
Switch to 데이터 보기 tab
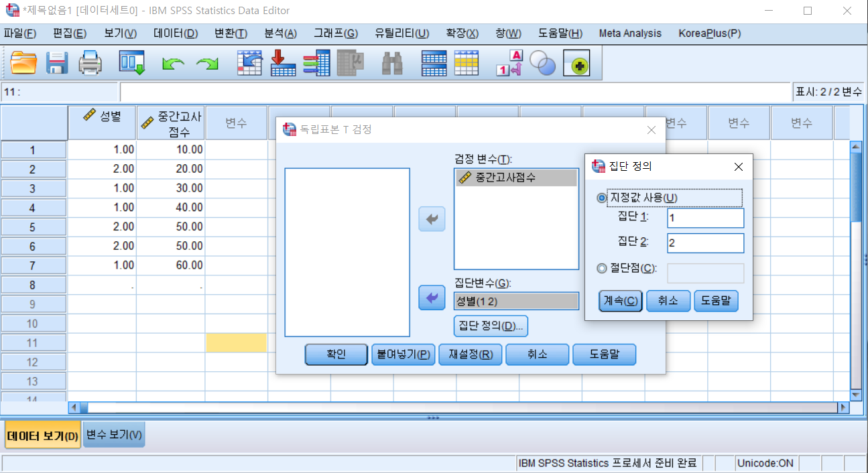coord(43,436)
